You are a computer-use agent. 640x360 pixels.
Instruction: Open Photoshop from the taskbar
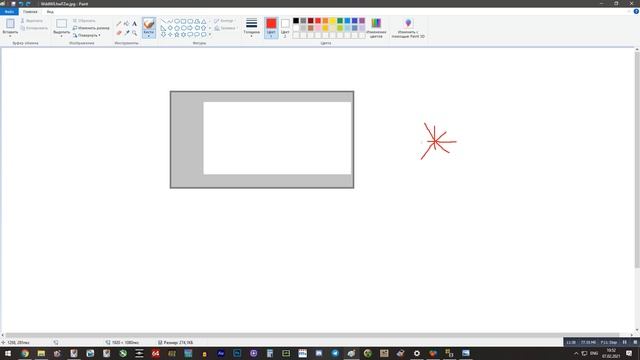point(237,353)
